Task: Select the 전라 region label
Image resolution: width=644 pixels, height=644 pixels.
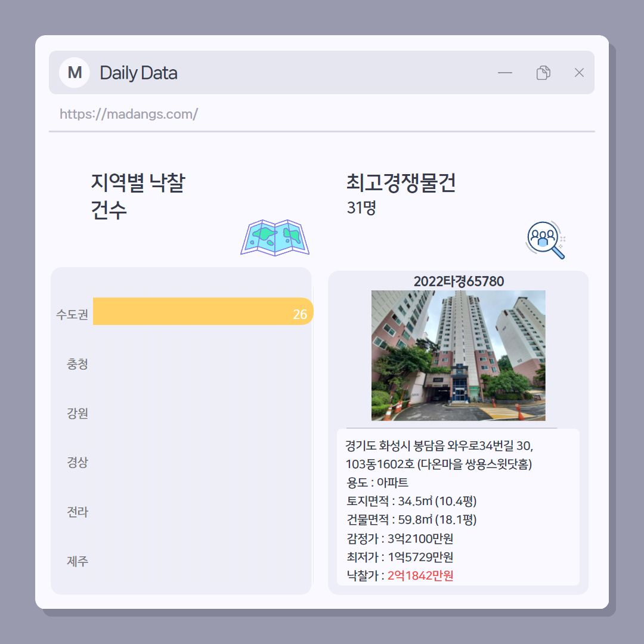Action: (77, 512)
